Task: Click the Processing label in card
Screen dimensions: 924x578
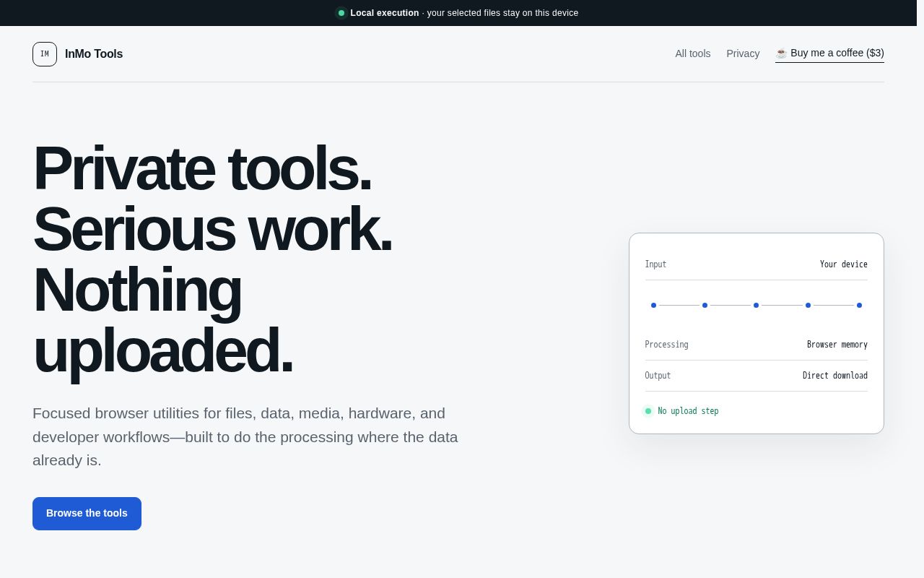Action: tap(666, 345)
